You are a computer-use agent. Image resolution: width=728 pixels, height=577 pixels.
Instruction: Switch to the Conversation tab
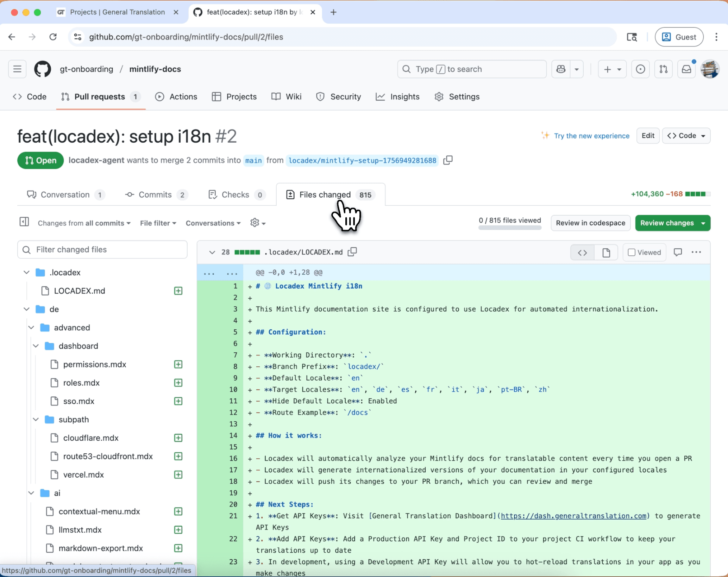click(x=65, y=194)
